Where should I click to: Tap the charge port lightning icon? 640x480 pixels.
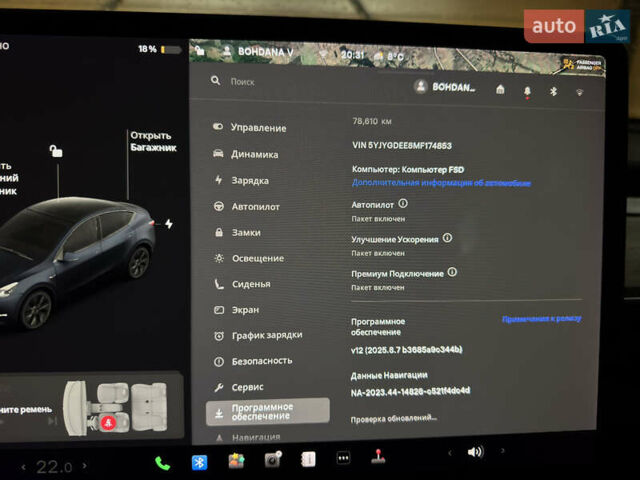click(x=169, y=224)
